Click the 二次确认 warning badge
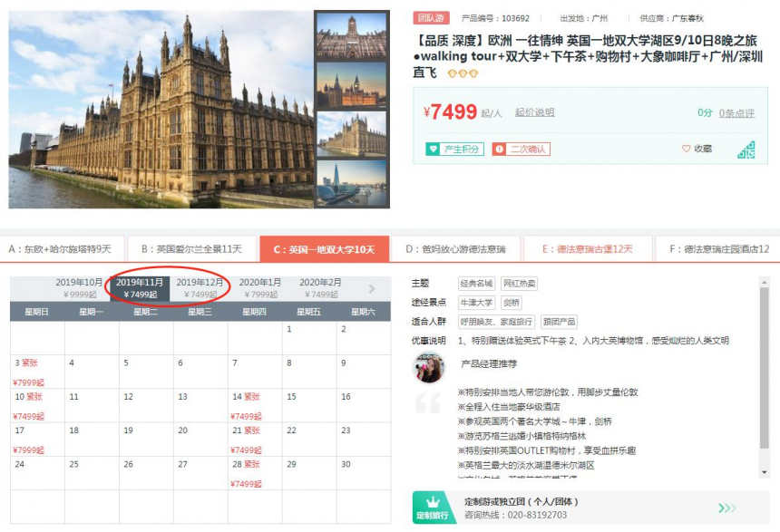780x532 pixels. [x=522, y=149]
